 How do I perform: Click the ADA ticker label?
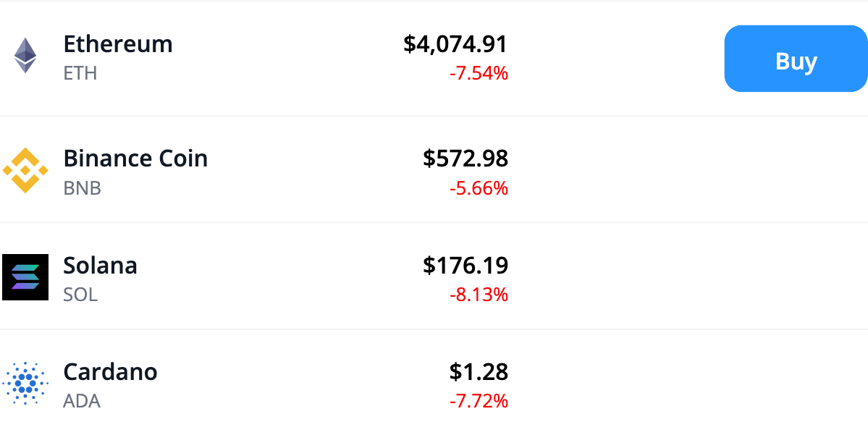pos(80,400)
